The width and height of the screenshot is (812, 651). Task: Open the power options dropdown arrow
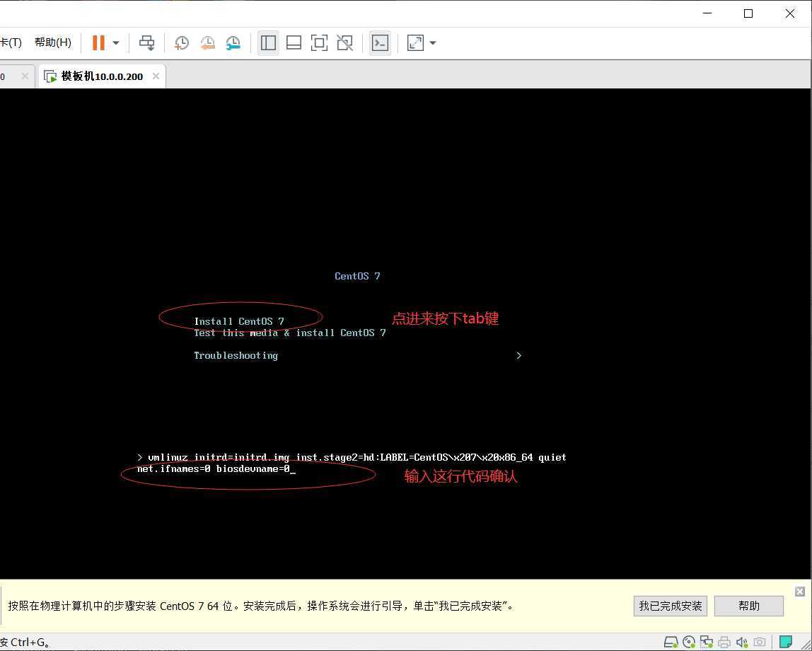click(x=116, y=43)
